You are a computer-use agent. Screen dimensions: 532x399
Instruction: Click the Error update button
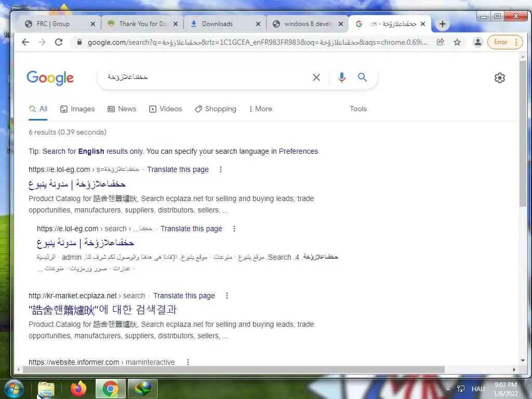pyautogui.click(x=505, y=42)
